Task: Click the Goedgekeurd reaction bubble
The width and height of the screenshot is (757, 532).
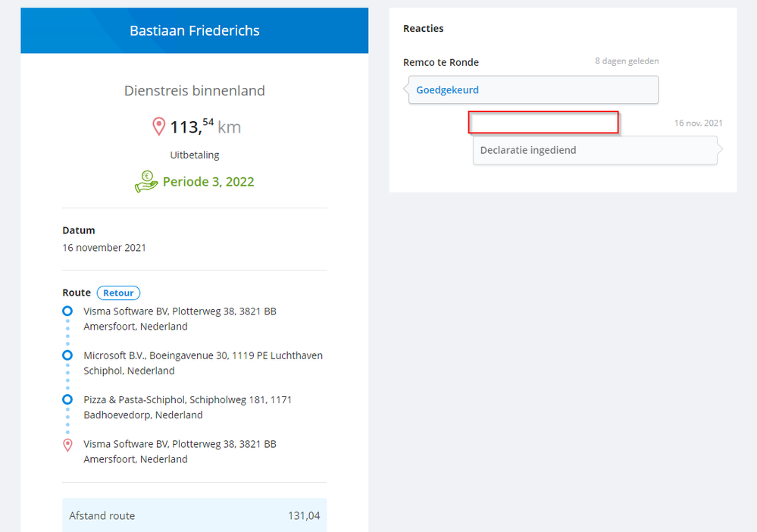Action: pos(533,90)
